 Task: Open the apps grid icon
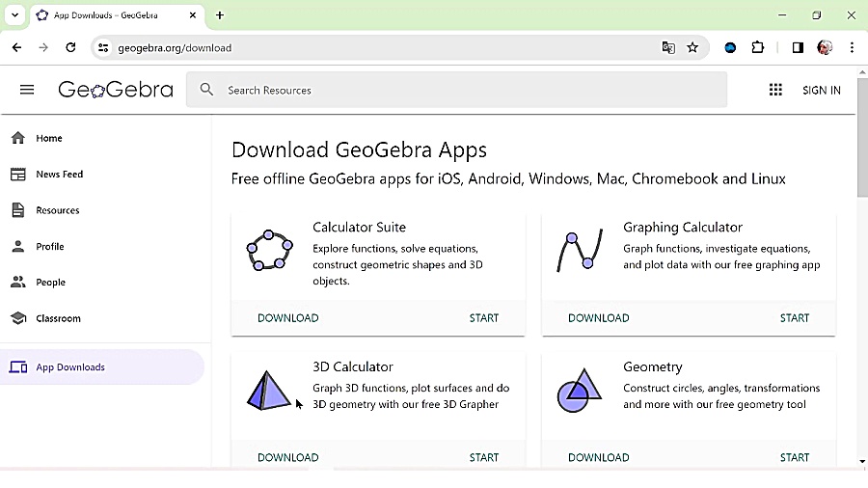pos(775,90)
